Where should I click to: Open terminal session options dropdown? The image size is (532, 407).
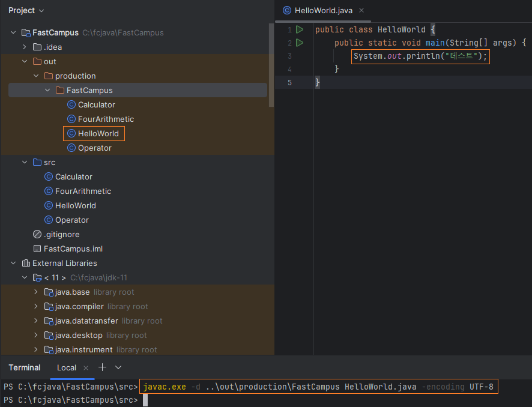click(x=118, y=367)
